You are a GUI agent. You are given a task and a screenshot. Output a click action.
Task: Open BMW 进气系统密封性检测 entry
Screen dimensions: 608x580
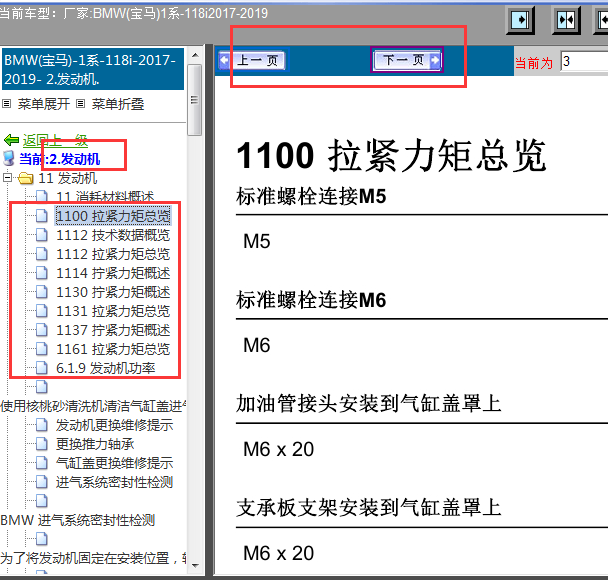[x=78, y=520]
